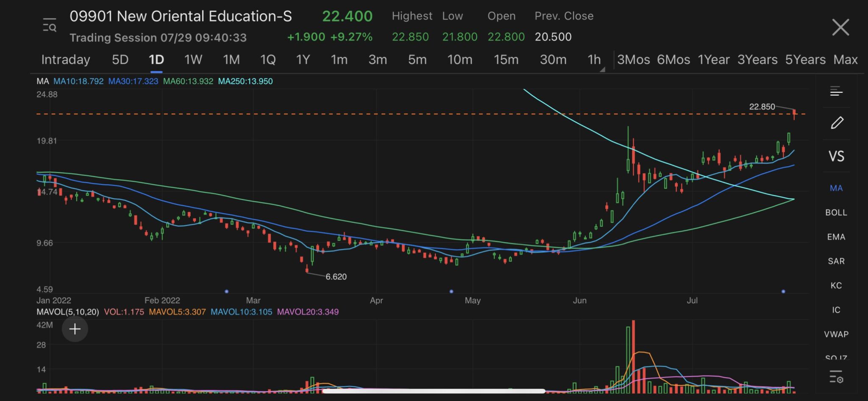Click the MAVOL(5,10,20) indicator label
The width and height of the screenshot is (868, 401).
pyautogui.click(x=68, y=312)
